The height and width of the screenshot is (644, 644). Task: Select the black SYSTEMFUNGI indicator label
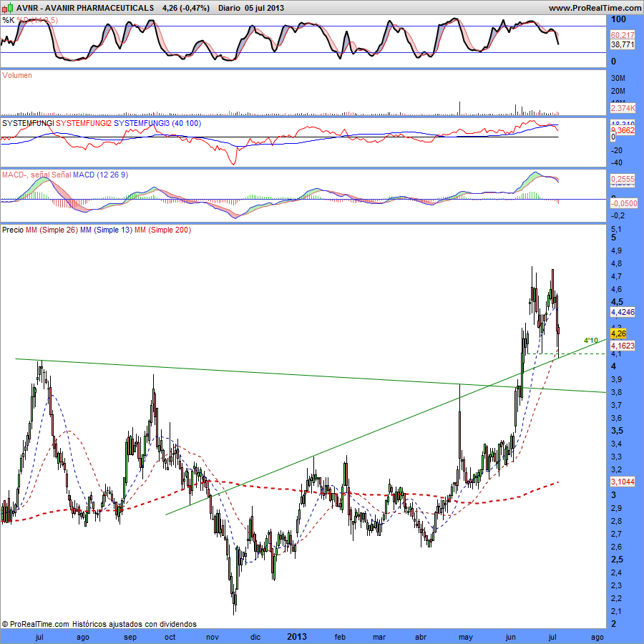[28, 123]
